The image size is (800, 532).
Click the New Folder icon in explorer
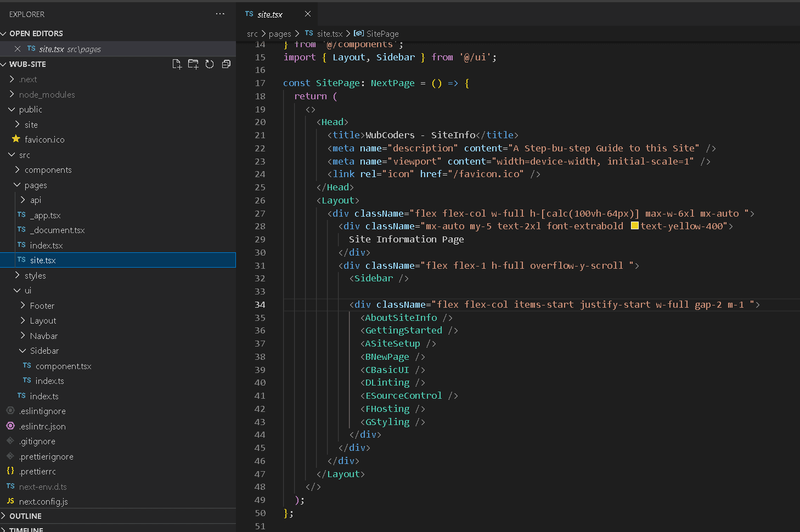click(193, 64)
